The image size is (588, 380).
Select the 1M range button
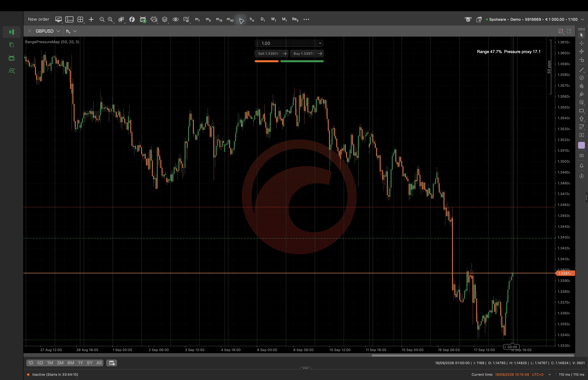(x=50, y=363)
